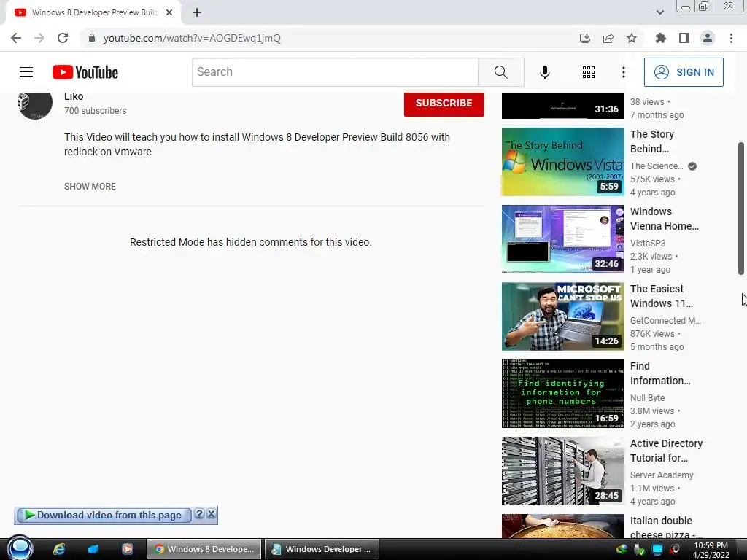747x560 pixels.
Task: Click the search magnifier button
Action: tap(500, 72)
